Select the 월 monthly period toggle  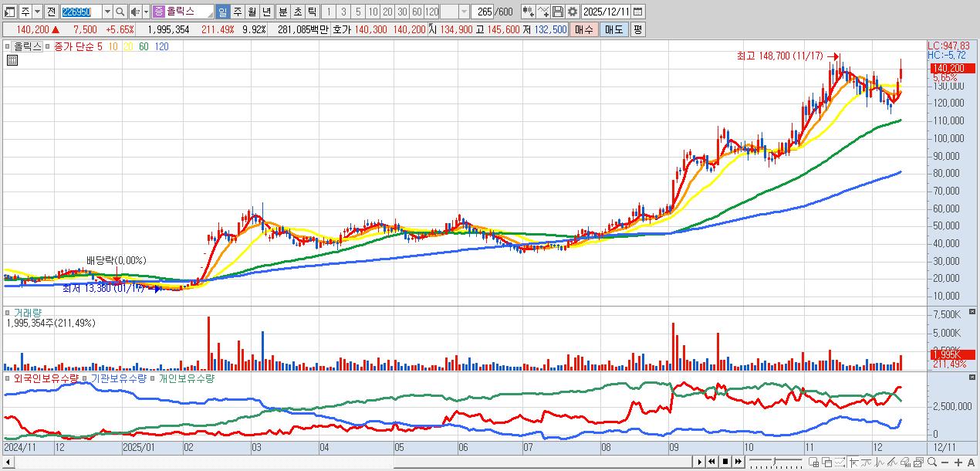point(252,12)
